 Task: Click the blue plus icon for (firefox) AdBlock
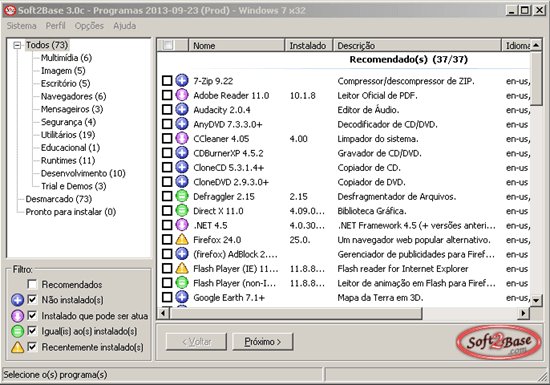[x=182, y=254]
